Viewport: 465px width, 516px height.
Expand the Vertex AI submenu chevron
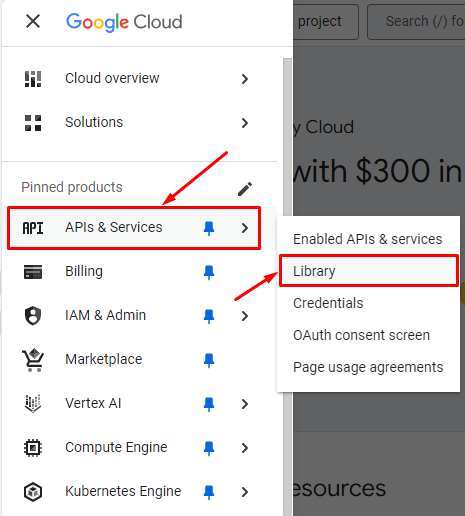click(x=245, y=404)
